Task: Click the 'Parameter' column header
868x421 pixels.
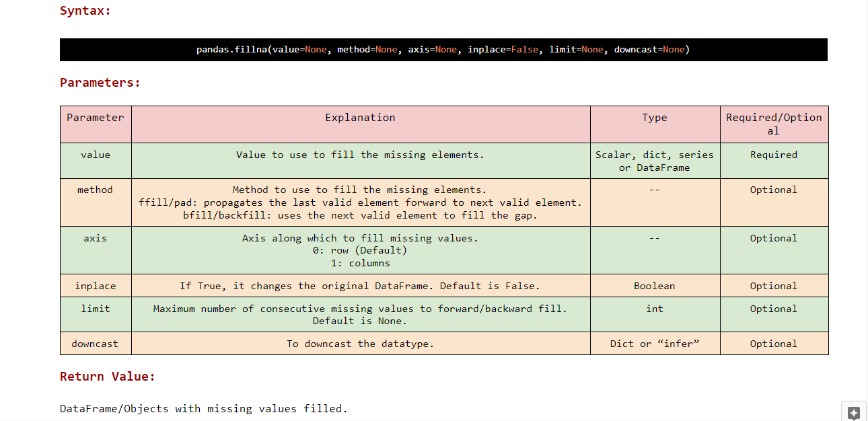Action: [96, 124]
